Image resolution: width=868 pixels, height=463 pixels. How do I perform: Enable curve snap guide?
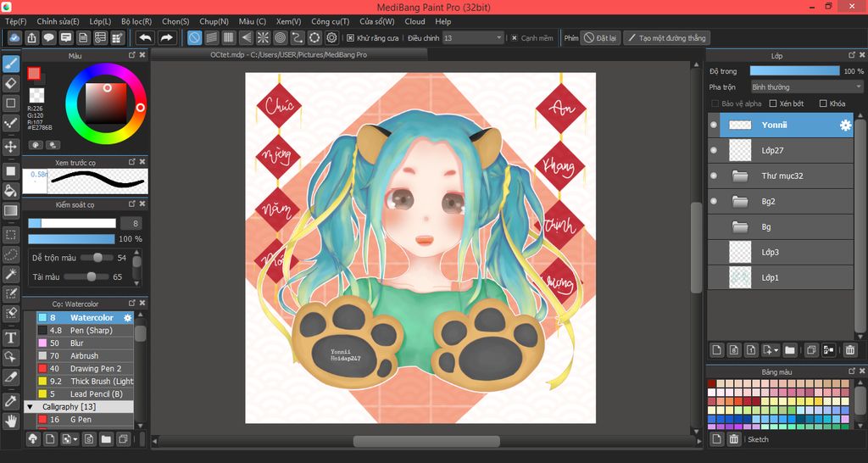(x=298, y=37)
